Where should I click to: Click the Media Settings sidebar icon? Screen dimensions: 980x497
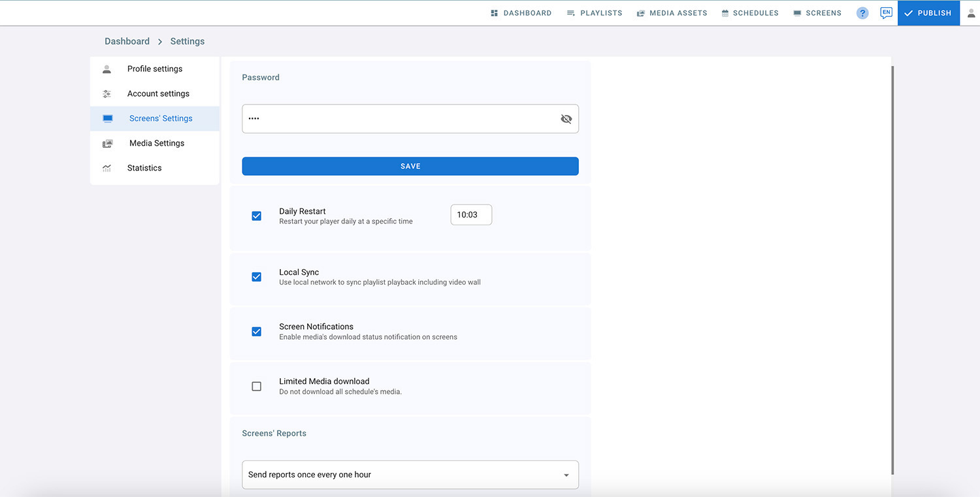[x=108, y=144]
